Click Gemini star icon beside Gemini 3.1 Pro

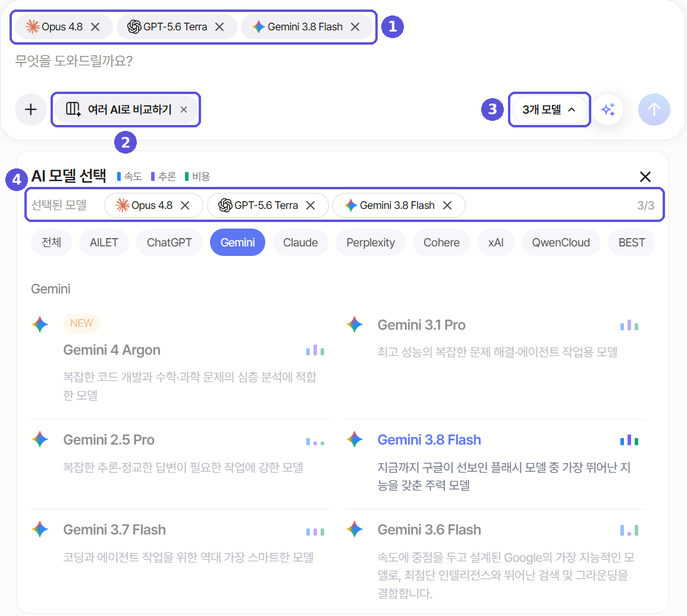pos(355,324)
